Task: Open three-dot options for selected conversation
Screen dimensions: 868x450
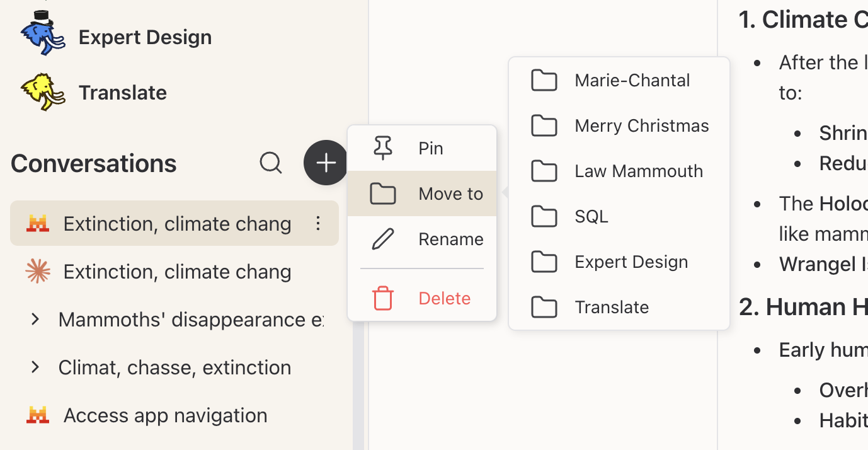Action: 318,224
